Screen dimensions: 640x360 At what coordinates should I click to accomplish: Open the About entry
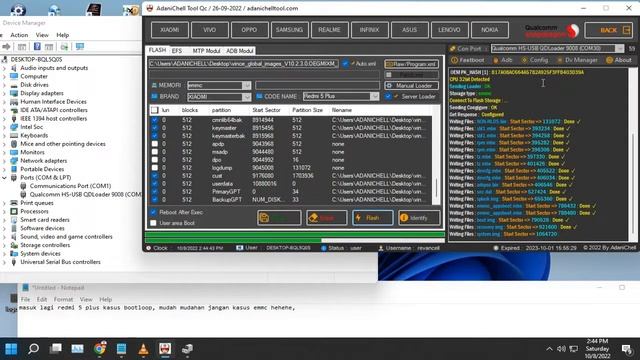pos(618,60)
